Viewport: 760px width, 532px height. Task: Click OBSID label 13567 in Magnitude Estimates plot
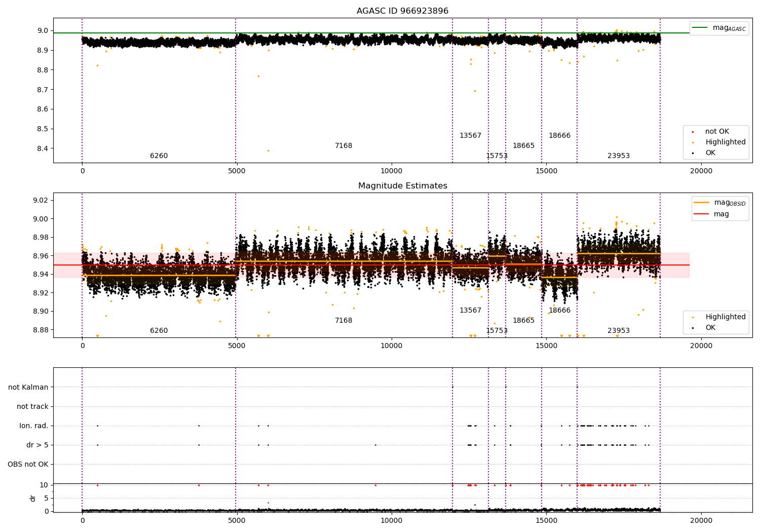coord(470,311)
